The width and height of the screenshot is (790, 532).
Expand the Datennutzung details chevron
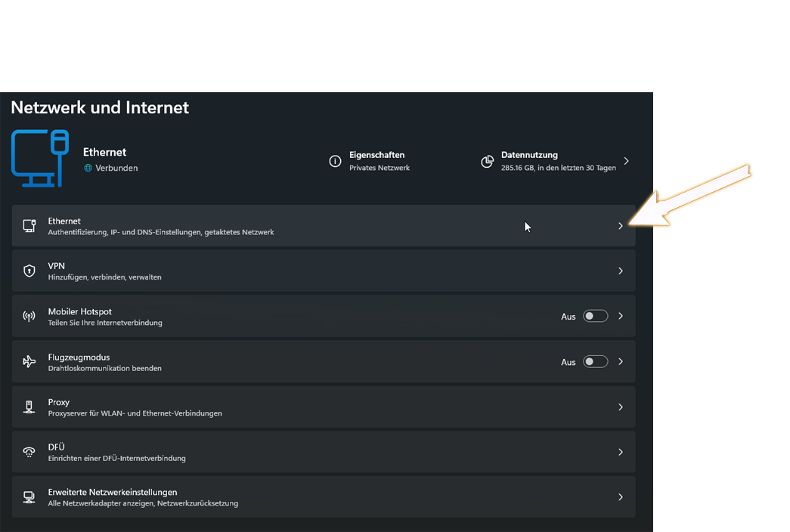626,160
